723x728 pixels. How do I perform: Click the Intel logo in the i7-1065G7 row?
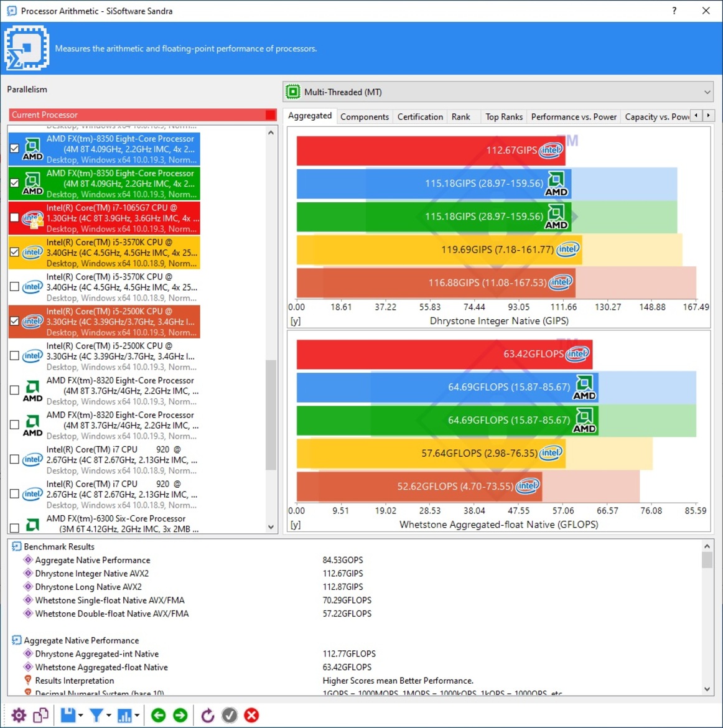click(32, 218)
